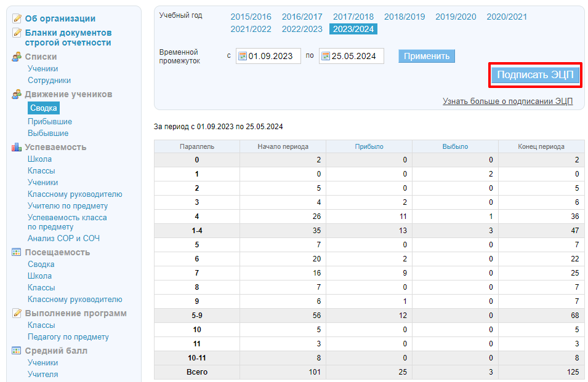
Task: Click the people icon next to Движение учеников
Action: point(17,95)
